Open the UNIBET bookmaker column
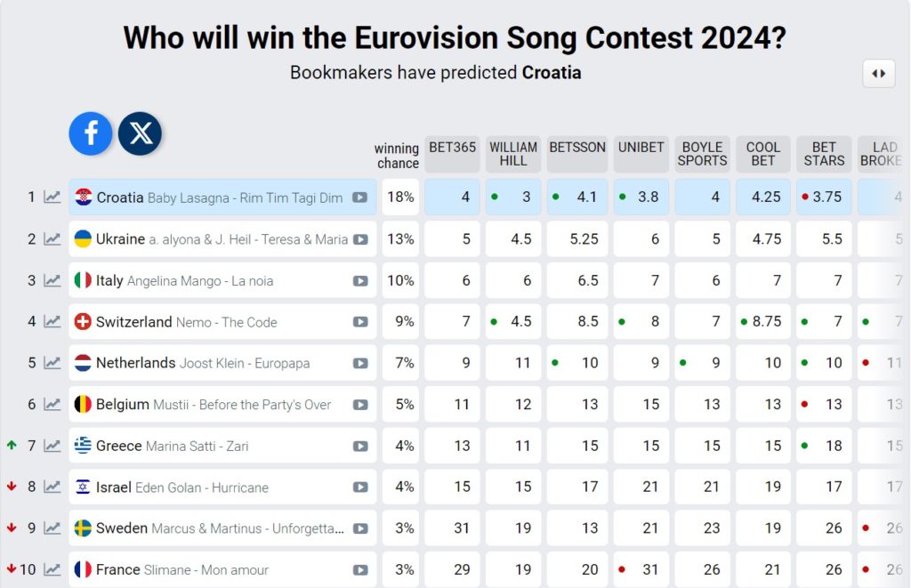 (x=641, y=155)
